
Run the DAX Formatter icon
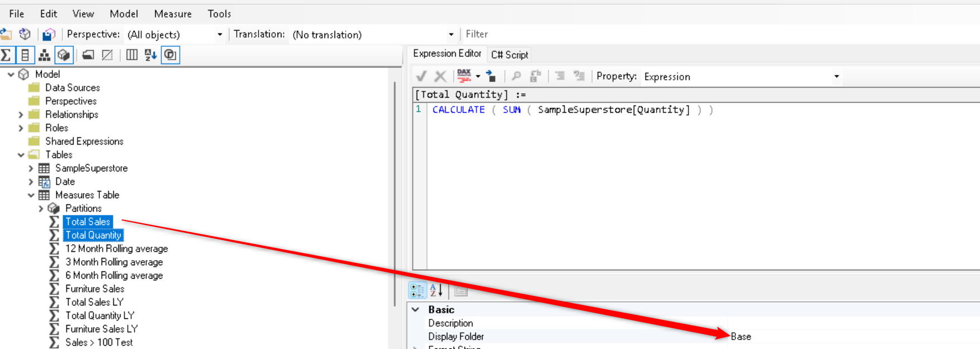point(464,76)
